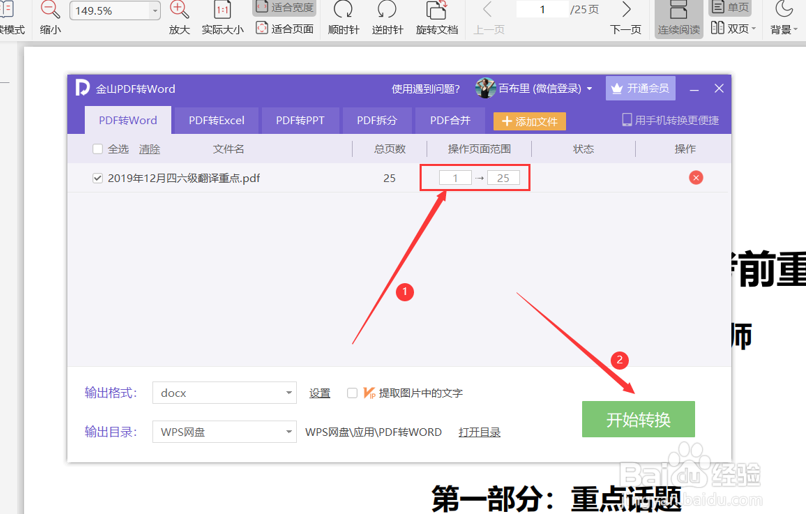
Task: Click the user avatar picture
Action: (x=485, y=88)
